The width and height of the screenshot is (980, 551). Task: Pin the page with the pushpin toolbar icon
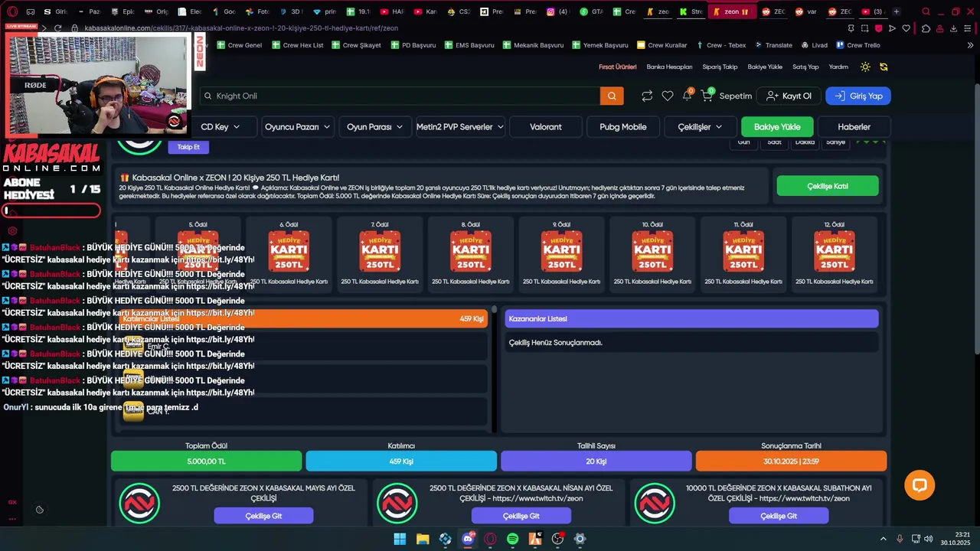coord(851,28)
